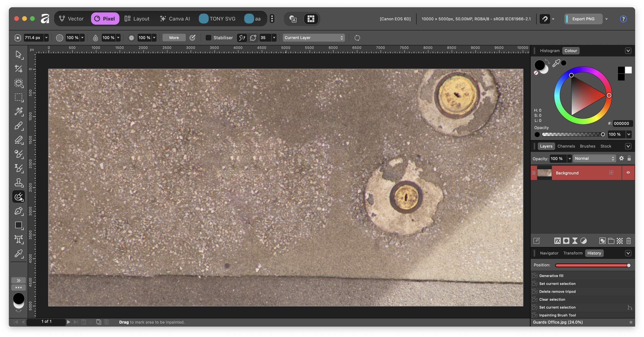Enable the Stabiliser checkbox
The image size is (644, 337).
pyautogui.click(x=208, y=38)
